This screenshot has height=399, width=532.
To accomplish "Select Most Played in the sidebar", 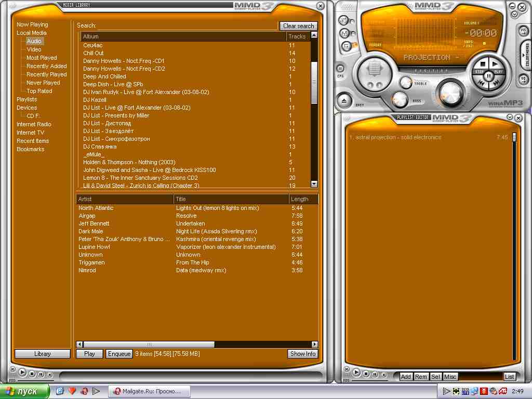I will click(42, 58).
